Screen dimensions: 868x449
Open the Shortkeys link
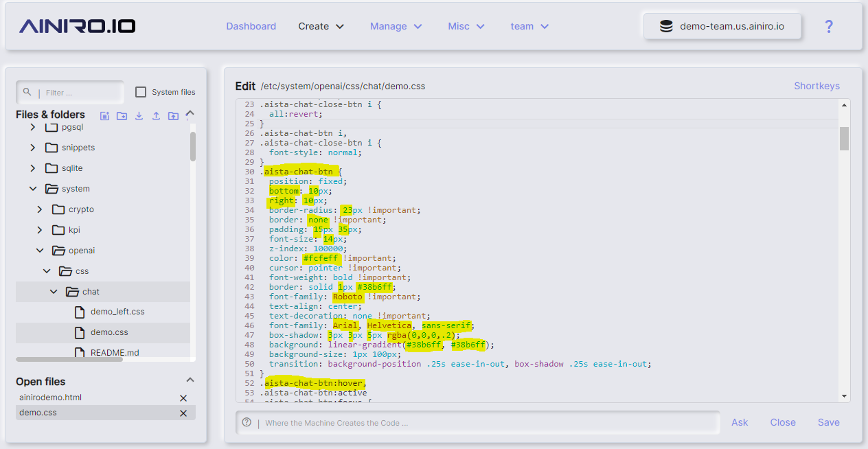(x=816, y=86)
